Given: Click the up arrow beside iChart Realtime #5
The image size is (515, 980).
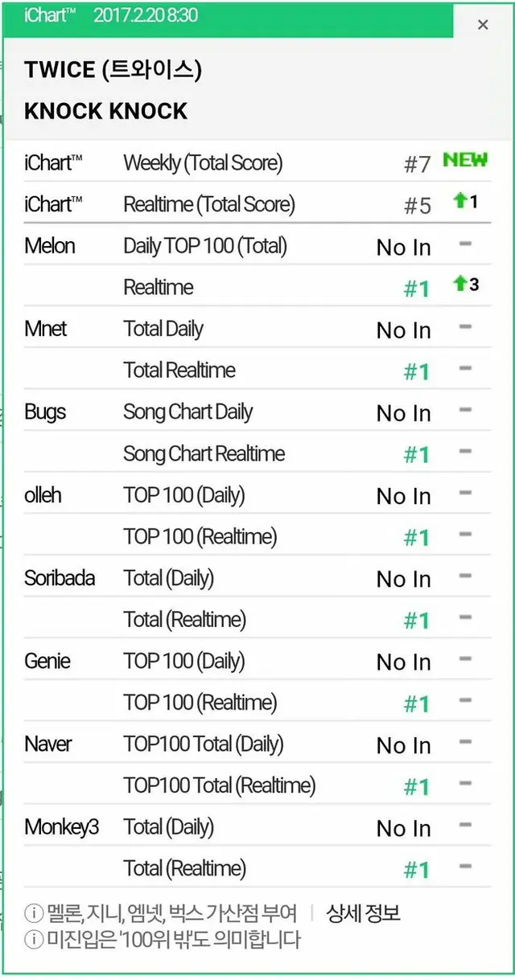Looking at the screenshot, I should point(460,201).
